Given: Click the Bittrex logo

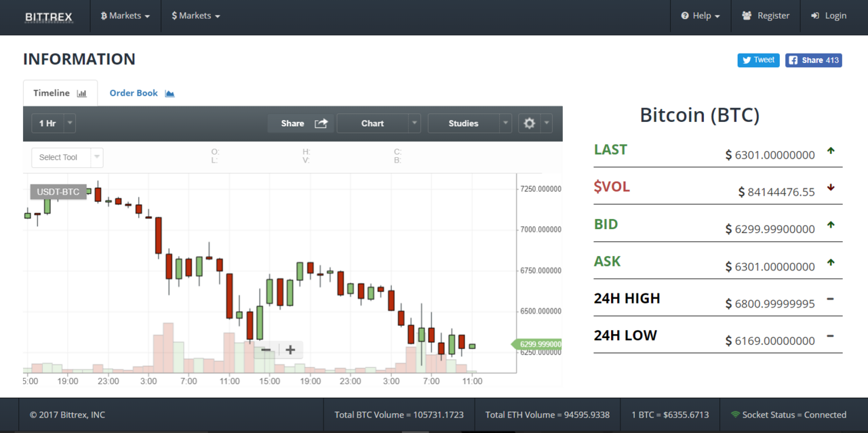Looking at the screenshot, I should pos(48,16).
